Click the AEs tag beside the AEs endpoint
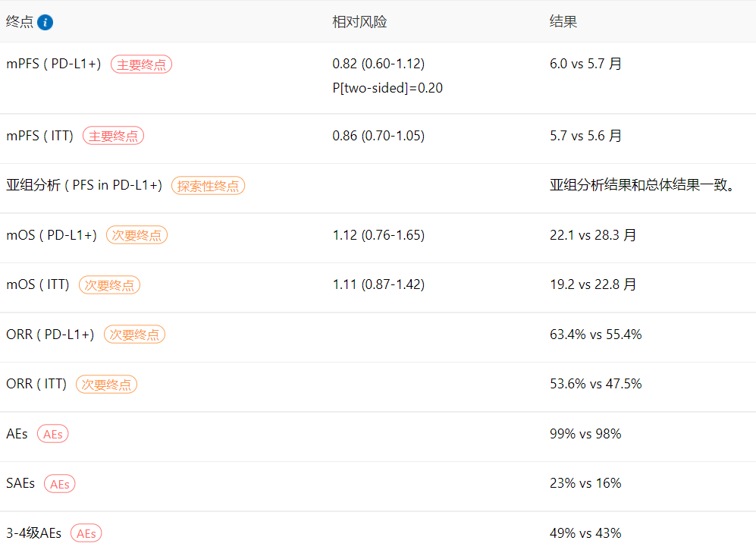Image resolution: width=756 pixels, height=556 pixels. point(53,434)
